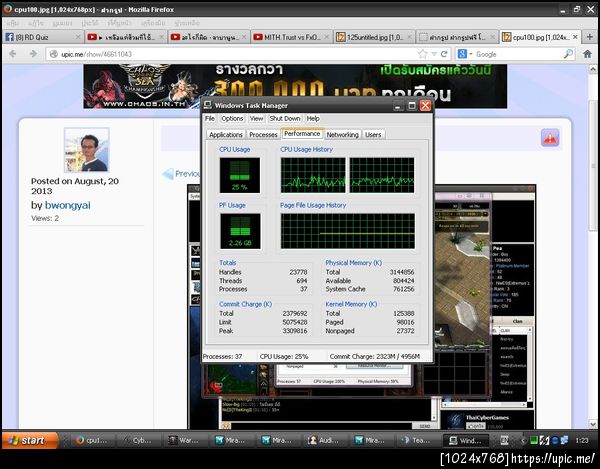Click the Facebook icon on RD Quiz tab
Viewport: 600px width, 469px height.
click(x=10, y=37)
